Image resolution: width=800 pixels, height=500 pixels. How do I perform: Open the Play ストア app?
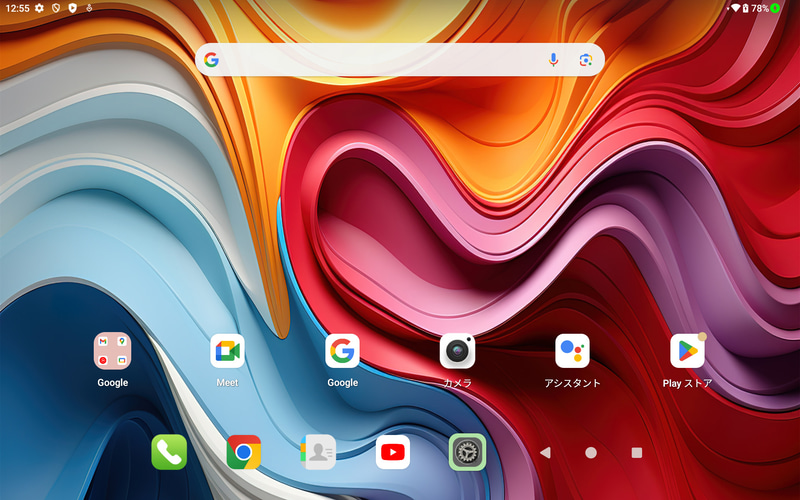pyautogui.click(x=687, y=351)
